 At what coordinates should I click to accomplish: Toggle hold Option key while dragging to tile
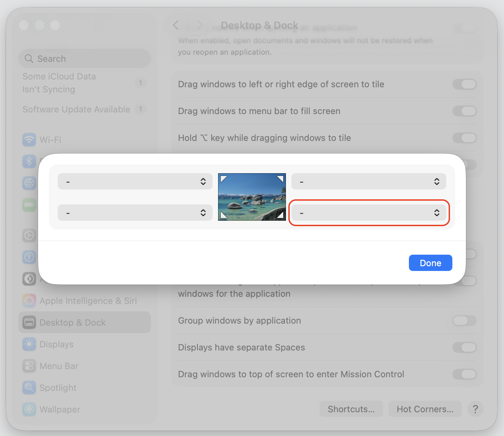(464, 138)
